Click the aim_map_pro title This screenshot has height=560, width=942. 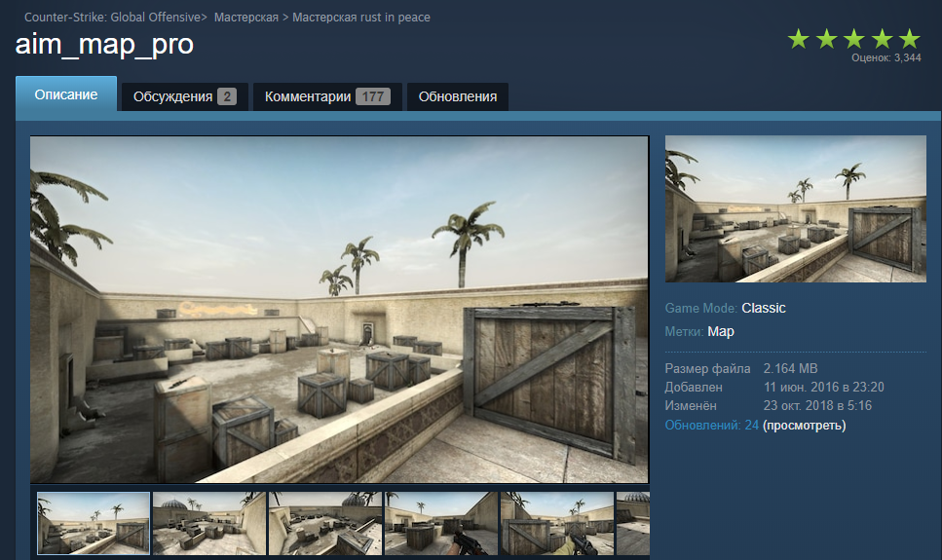click(x=104, y=45)
